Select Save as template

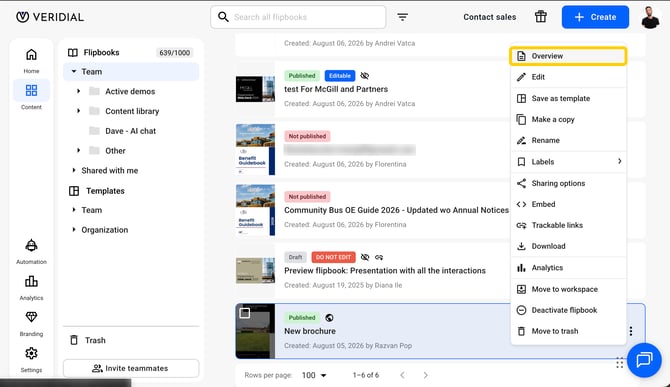pyautogui.click(x=568, y=98)
